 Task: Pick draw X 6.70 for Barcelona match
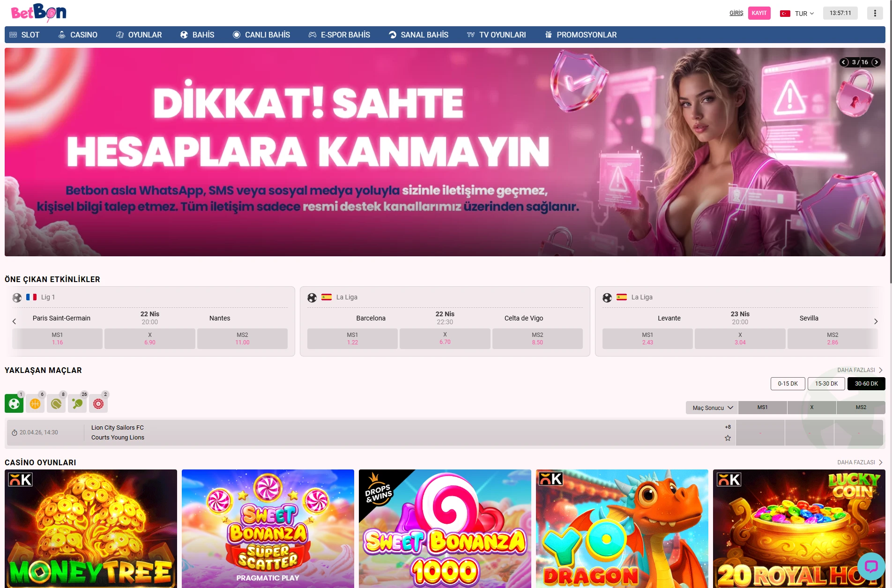point(445,339)
